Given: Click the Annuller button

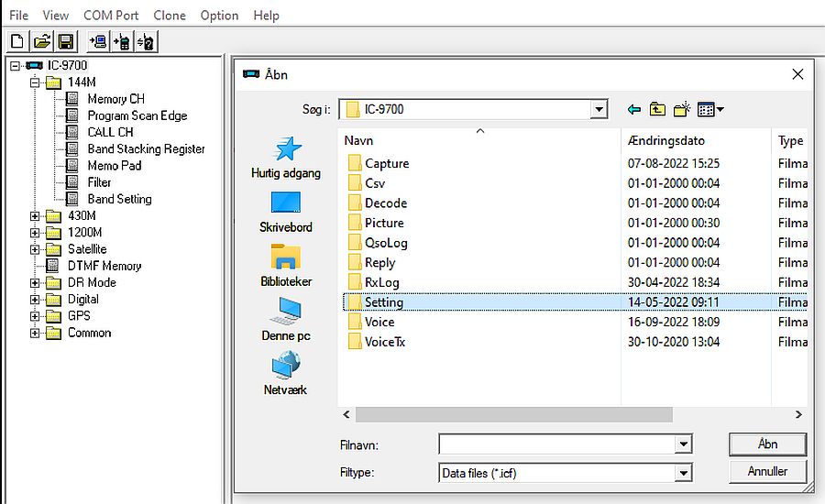Looking at the screenshot, I should coord(767,471).
